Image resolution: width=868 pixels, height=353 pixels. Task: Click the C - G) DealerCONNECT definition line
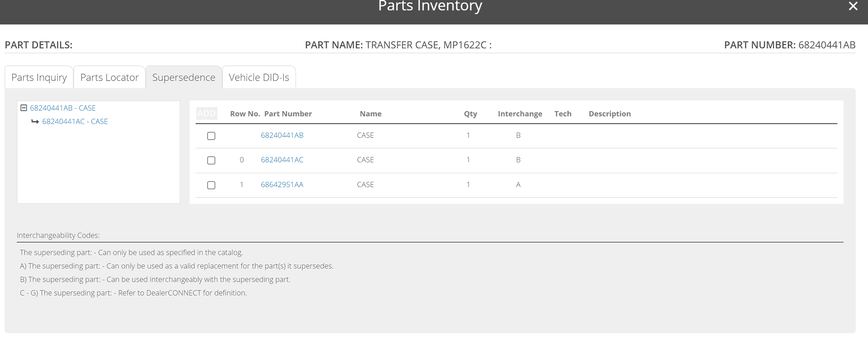(x=133, y=293)
